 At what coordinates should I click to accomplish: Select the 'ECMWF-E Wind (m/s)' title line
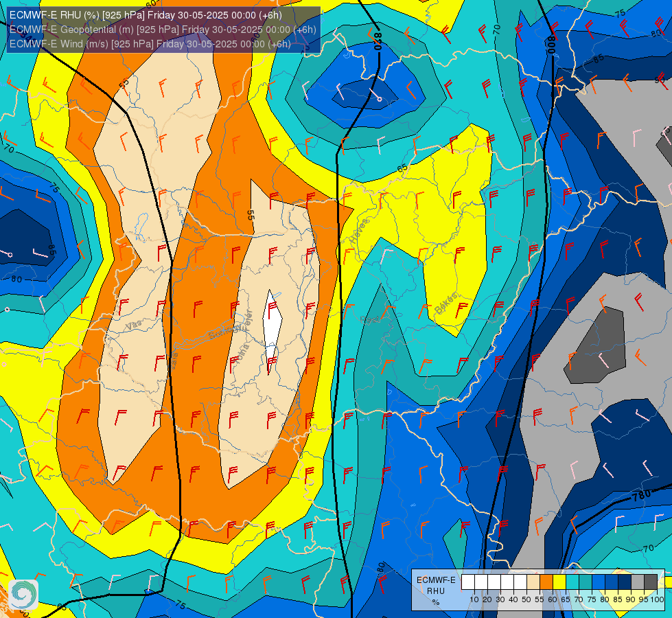pos(150,44)
